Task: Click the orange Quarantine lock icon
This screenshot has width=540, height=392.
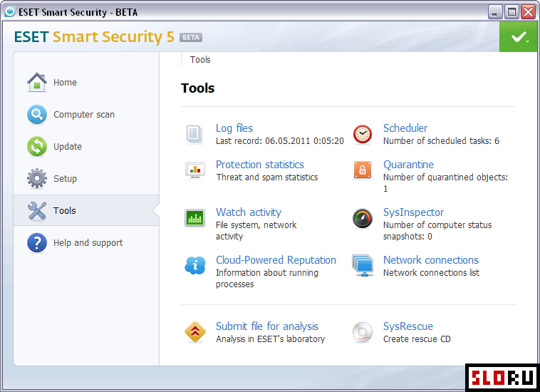Action: coord(363,170)
